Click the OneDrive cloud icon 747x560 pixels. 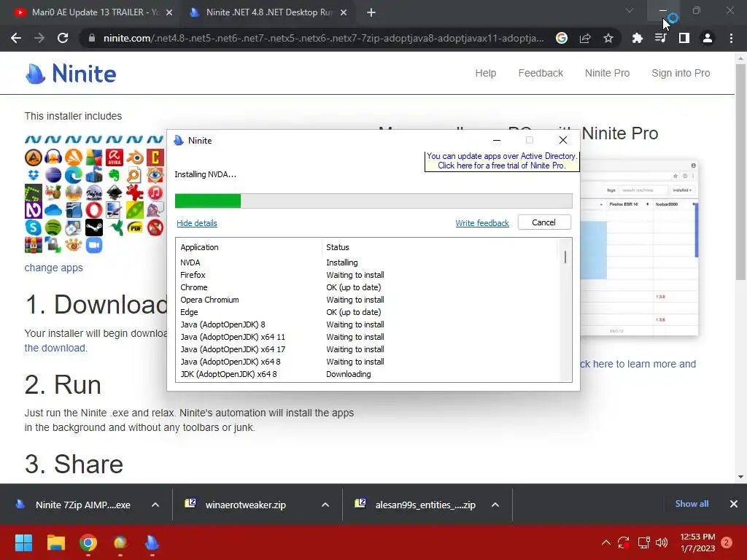point(53,210)
